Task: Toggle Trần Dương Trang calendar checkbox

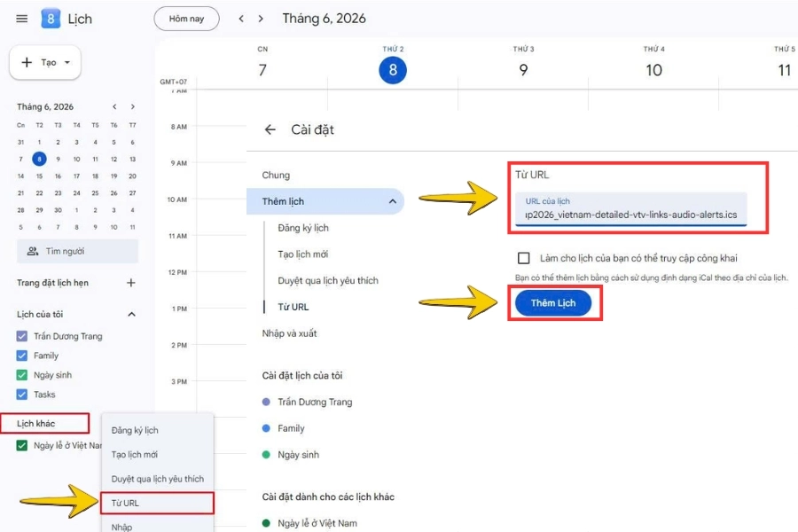Action: click(x=22, y=336)
